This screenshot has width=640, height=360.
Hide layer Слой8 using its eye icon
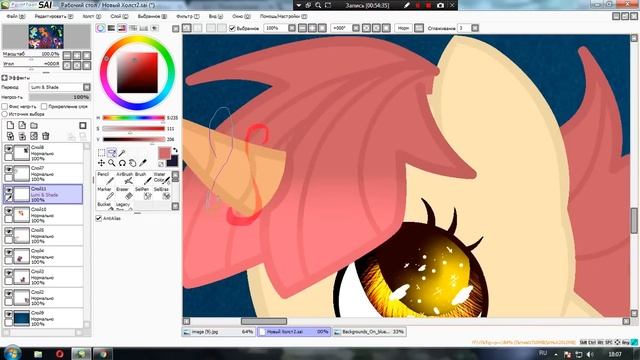tap(8, 149)
